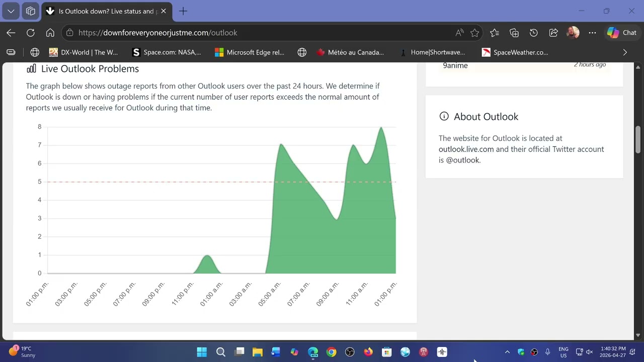Click the share icon in toolbar
Viewport: 644px width, 362px height.
click(553, 33)
